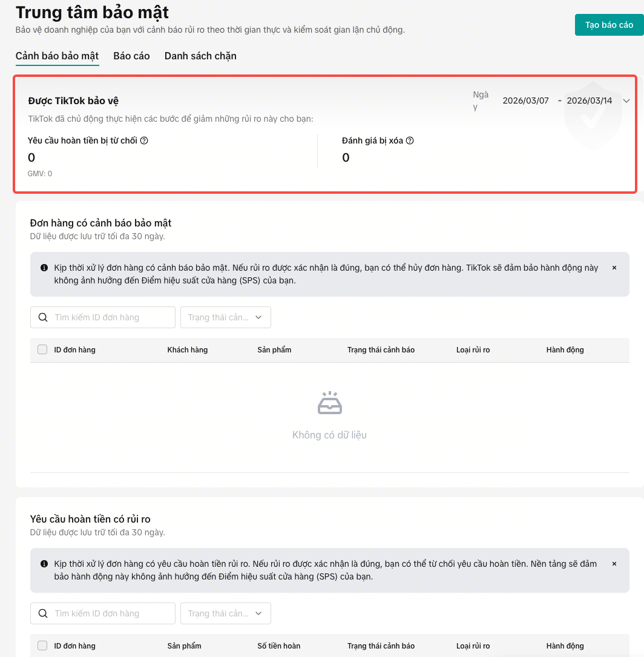Screen dimensions: 644x657
Task: Click the start date 2026/03/07 field
Action: [525, 101]
